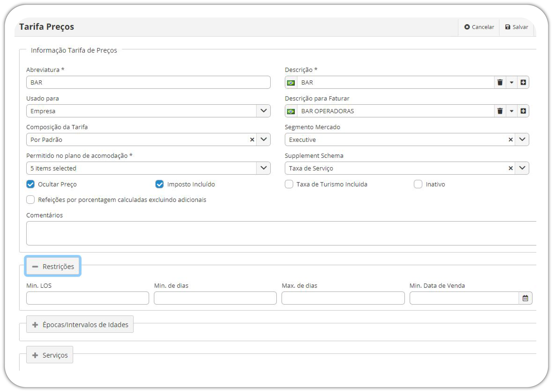The width and height of the screenshot is (553, 392).
Task: Expand the Épocas/Intervalos de Idades section
Action: (x=80, y=324)
